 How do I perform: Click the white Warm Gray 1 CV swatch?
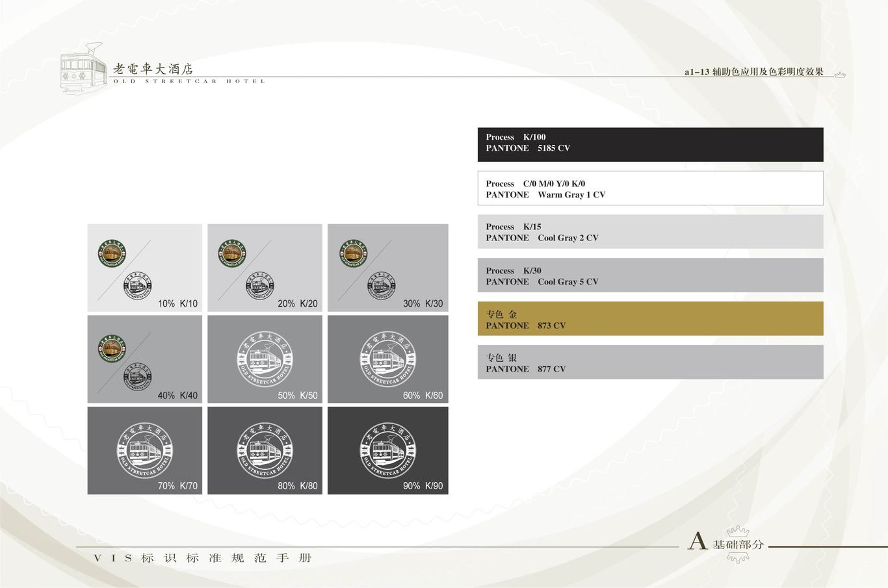coord(650,188)
